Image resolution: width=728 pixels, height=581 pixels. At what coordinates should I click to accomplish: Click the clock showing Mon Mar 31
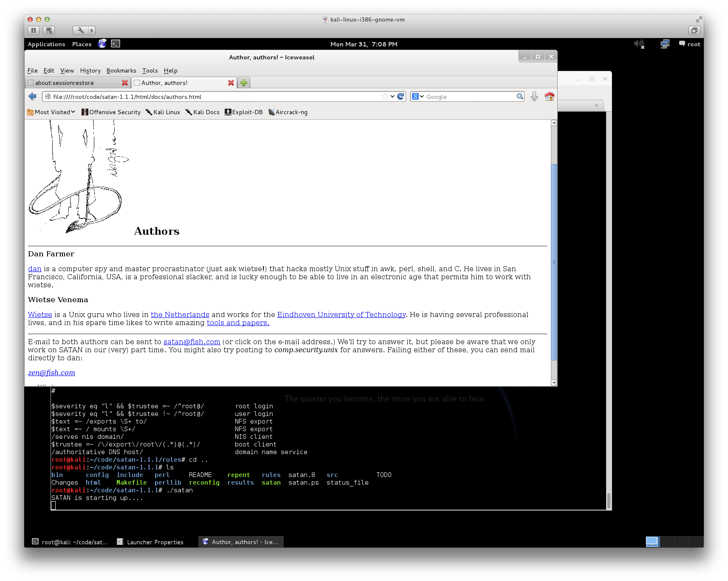point(364,44)
